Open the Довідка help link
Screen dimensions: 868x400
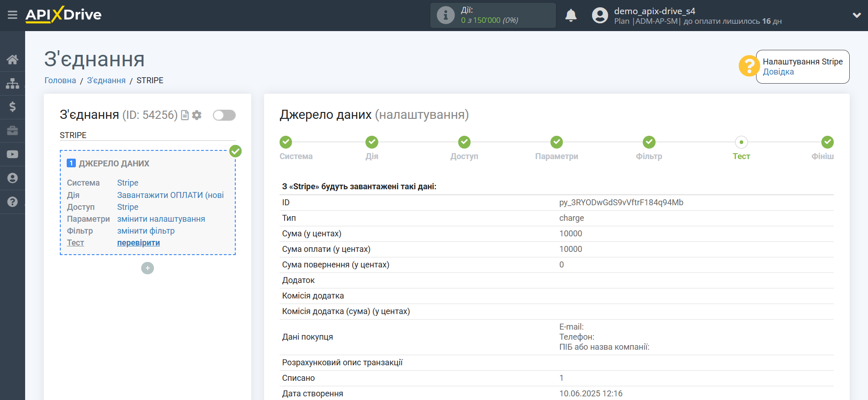pyautogui.click(x=778, y=72)
